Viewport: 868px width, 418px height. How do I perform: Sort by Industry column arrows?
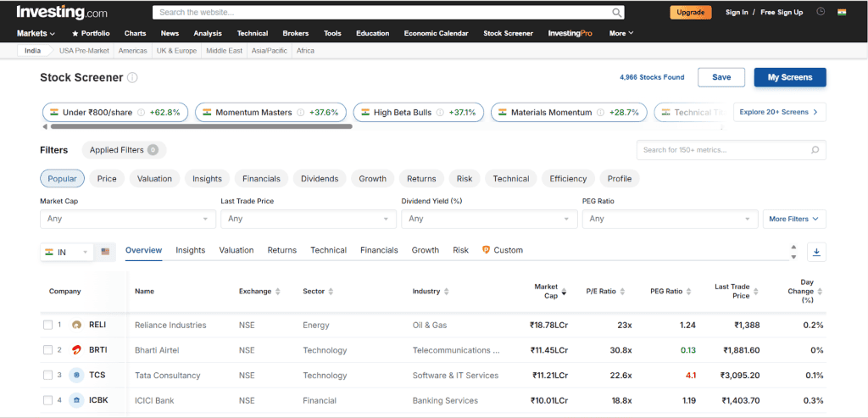446,291
